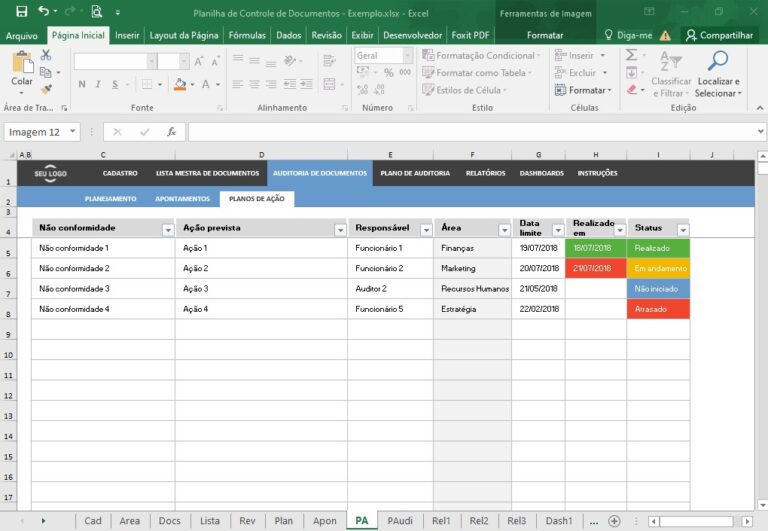Click the Diga-me lightbulb icon

pos(608,35)
